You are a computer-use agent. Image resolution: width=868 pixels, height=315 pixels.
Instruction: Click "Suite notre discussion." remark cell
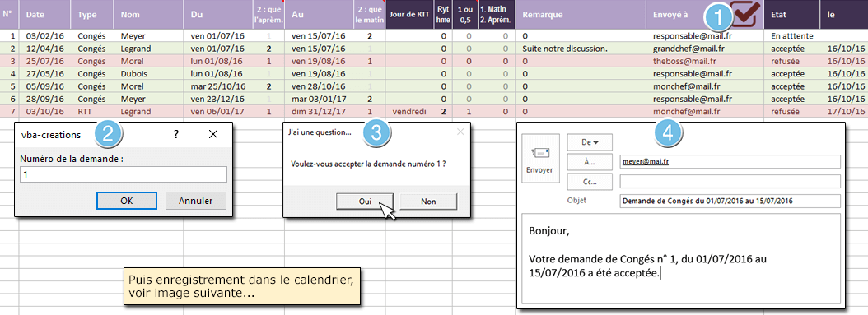(580, 49)
